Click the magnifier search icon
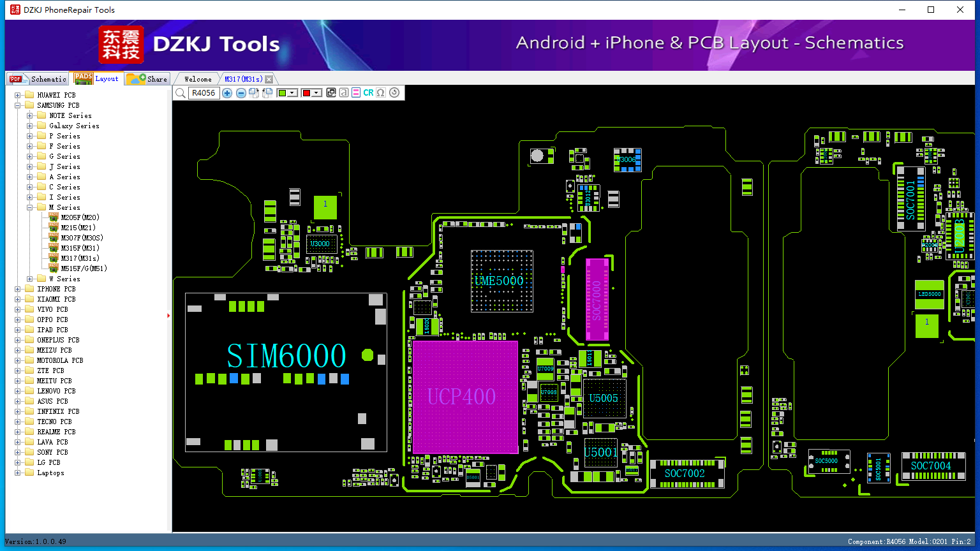Viewport: 980px width, 551px height. point(181,93)
